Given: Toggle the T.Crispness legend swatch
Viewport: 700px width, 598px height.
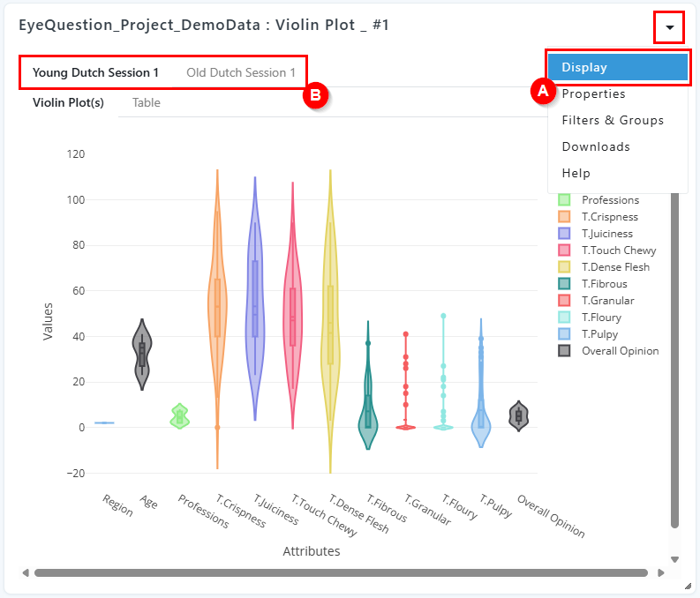Looking at the screenshot, I should tap(564, 217).
